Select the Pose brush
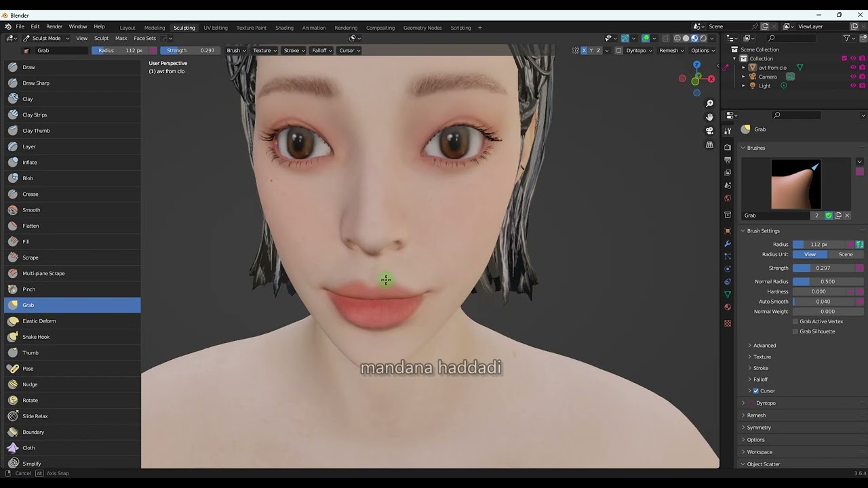Image resolution: width=868 pixels, height=488 pixels. (x=72, y=369)
